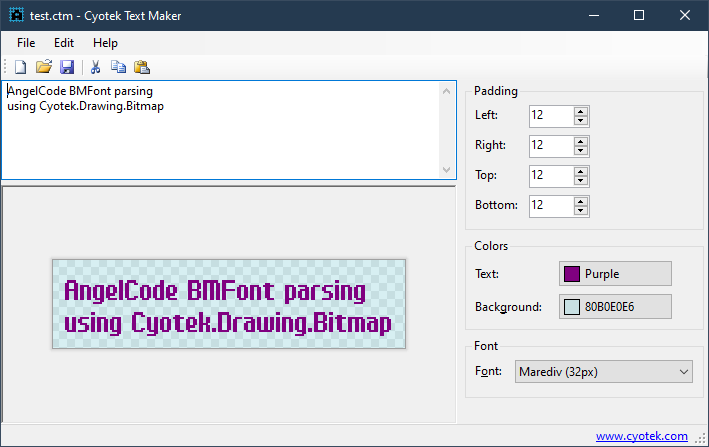
Task: Copy with the double-page toolbar icon
Action: 118,67
